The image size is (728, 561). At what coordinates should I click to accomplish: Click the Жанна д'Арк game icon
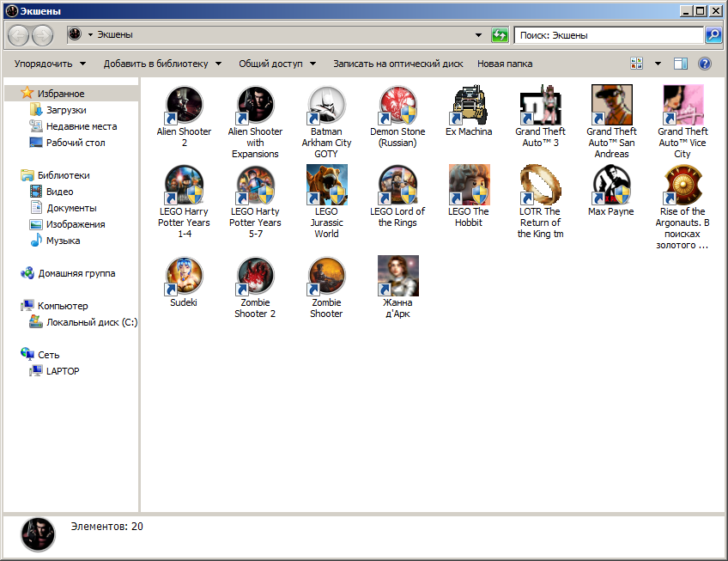[x=397, y=276]
